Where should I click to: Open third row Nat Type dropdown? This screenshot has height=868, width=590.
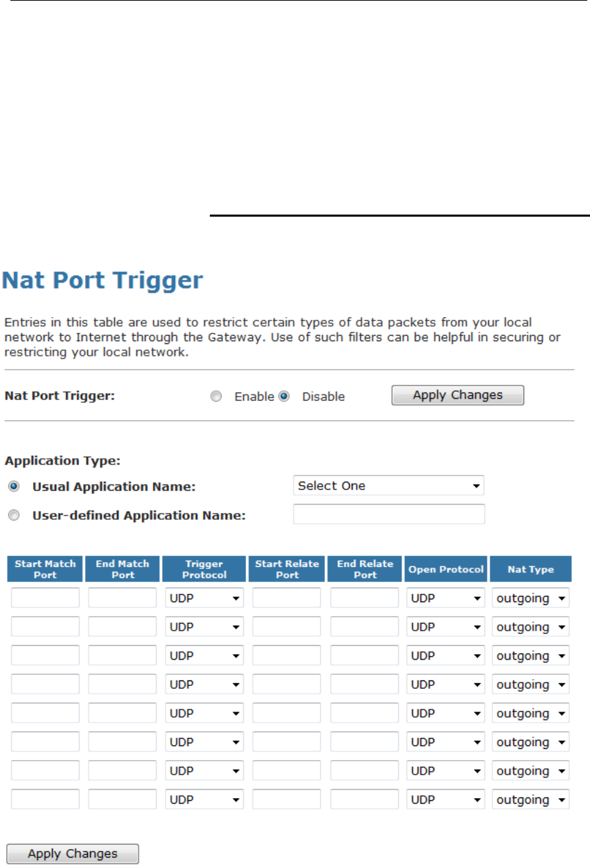tap(531, 655)
